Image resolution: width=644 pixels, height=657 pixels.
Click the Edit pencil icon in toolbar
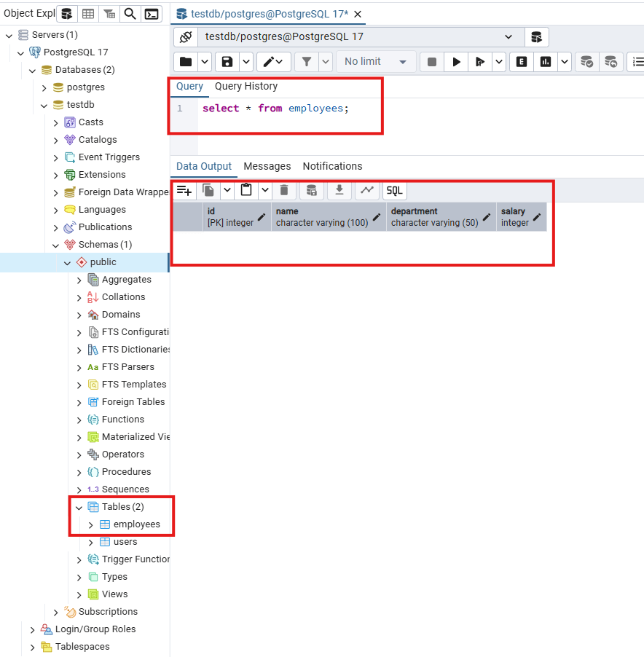tap(272, 62)
